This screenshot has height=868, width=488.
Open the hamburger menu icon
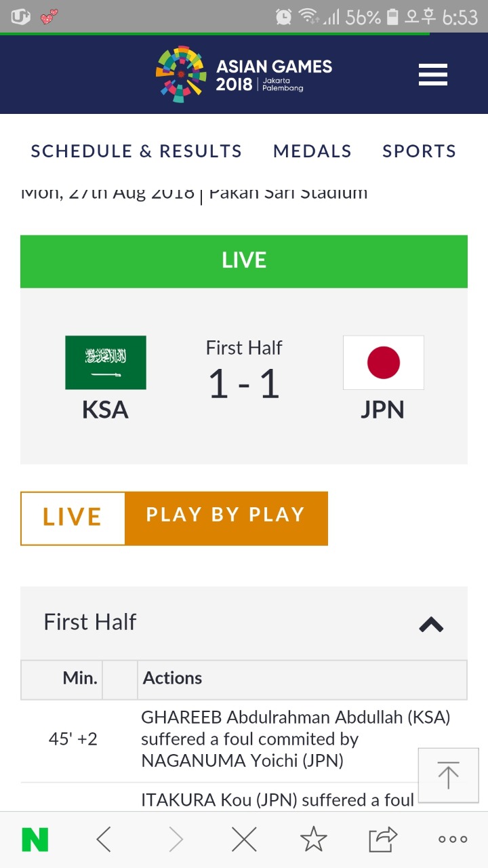click(433, 75)
